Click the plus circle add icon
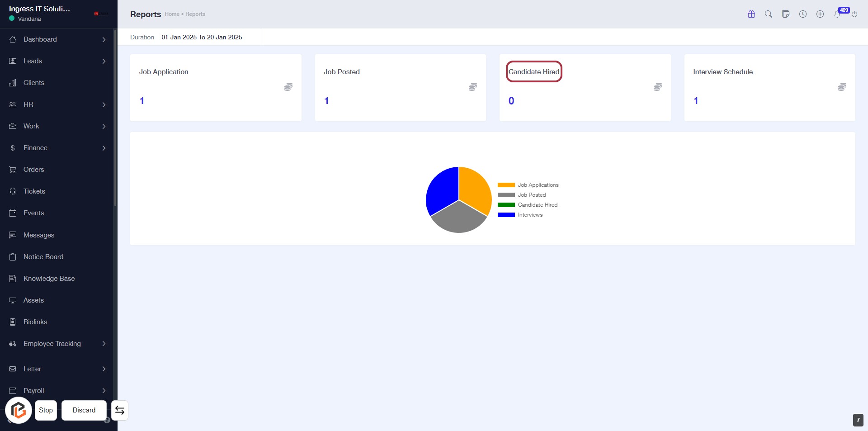The width and height of the screenshot is (868, 431). (820, 14)
